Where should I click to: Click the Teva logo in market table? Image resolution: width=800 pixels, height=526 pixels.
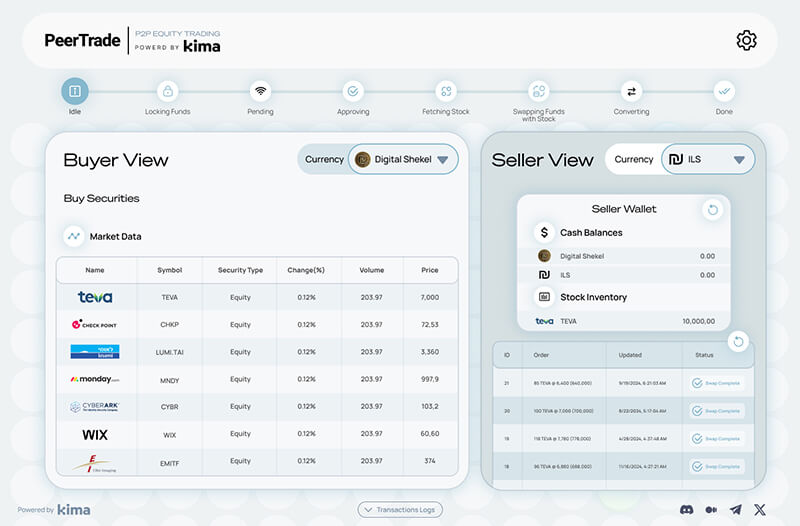(95, 297)
